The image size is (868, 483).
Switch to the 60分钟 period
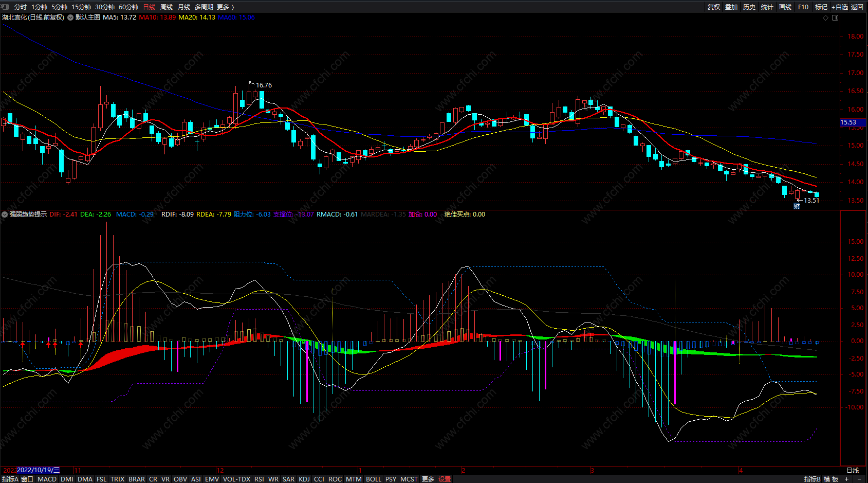point(128,7)
